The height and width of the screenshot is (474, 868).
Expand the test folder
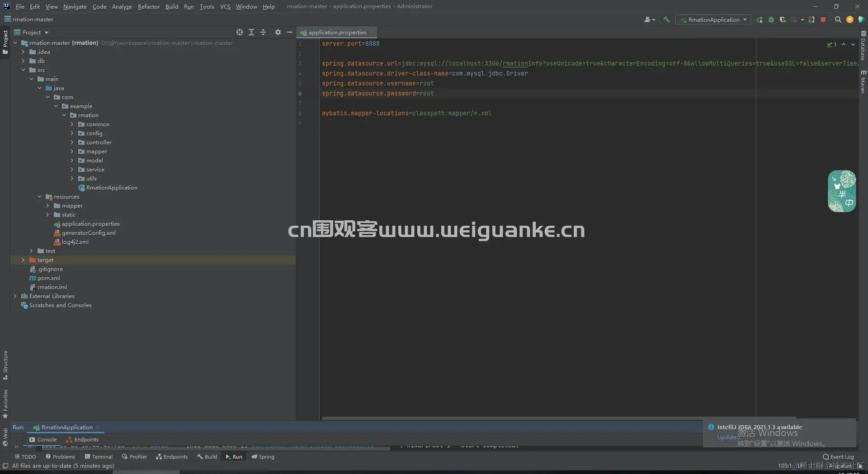tap(31, 251)
